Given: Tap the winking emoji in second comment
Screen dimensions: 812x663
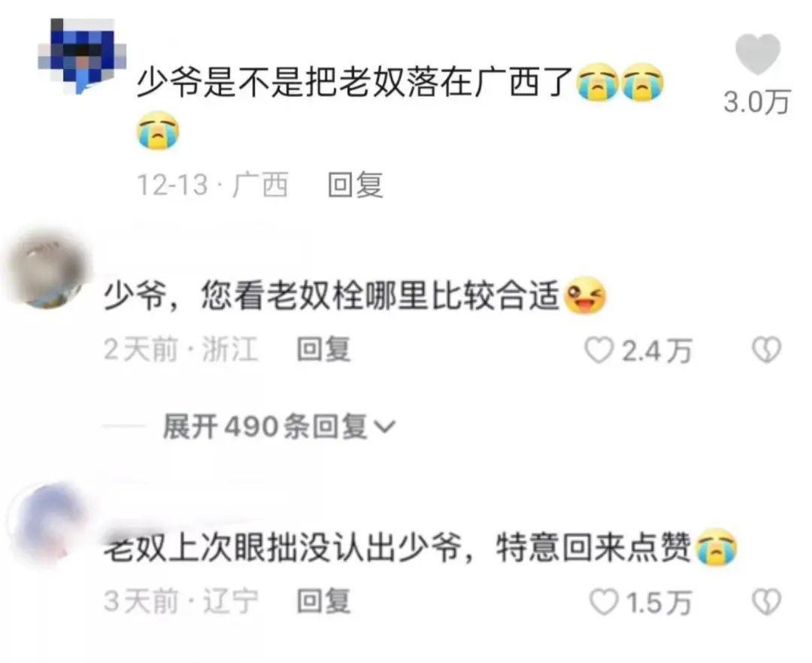Looking at the screenshot, I should coord(585,295).
